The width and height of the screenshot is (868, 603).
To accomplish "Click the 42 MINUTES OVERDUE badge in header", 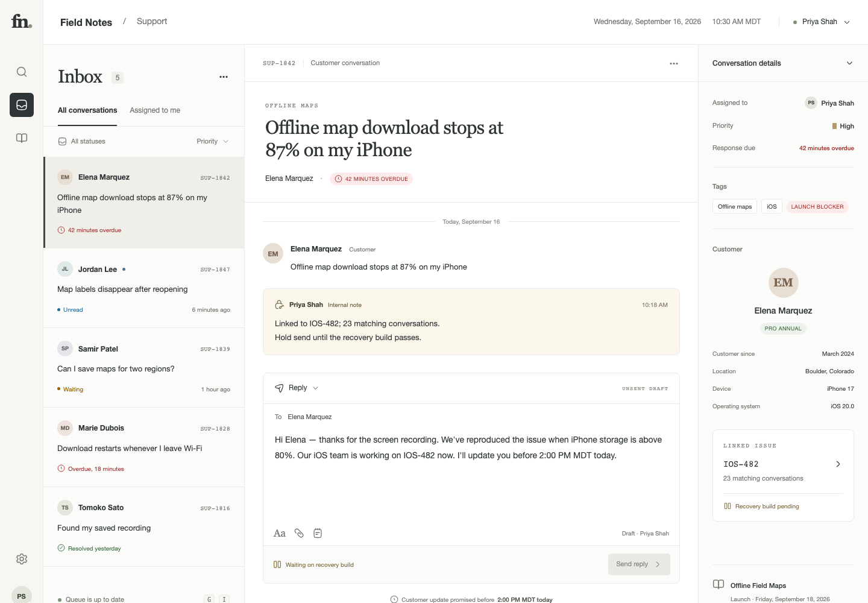I will (371, 178).
